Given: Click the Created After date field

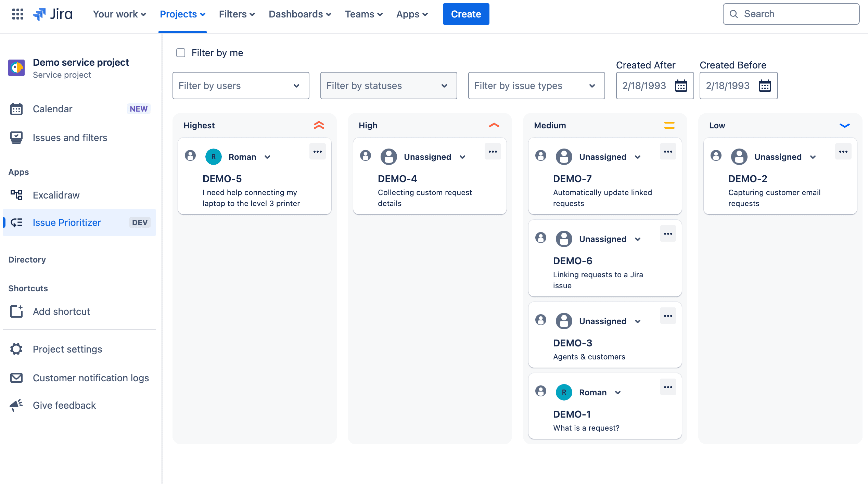Looking at the screenshot, I should pos(655,86).
